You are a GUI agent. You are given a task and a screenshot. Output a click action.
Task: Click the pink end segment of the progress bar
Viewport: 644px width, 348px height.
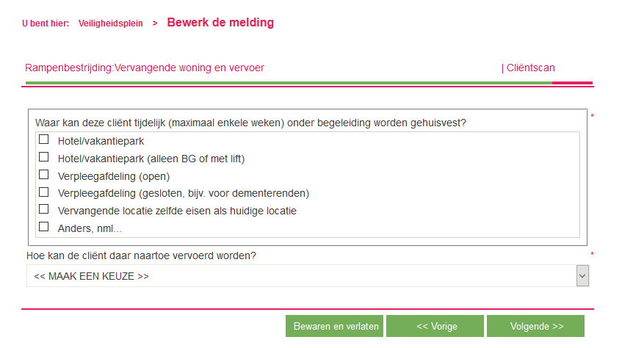(572, 83)
